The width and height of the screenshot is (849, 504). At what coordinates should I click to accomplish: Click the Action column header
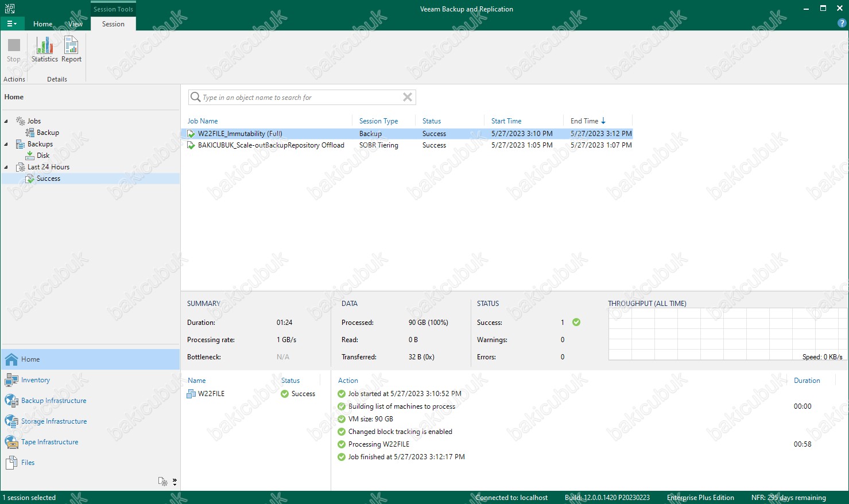click(x=348, y=381)
